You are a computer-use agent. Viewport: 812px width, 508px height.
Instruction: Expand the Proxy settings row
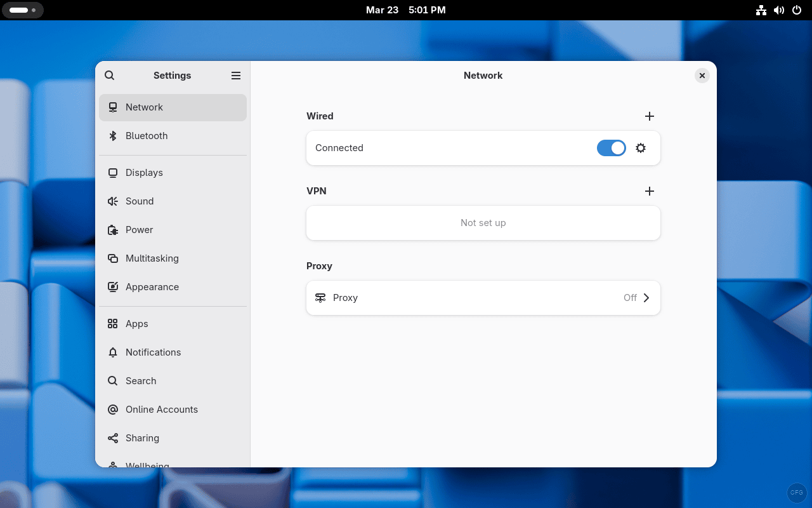pos(483,297)
